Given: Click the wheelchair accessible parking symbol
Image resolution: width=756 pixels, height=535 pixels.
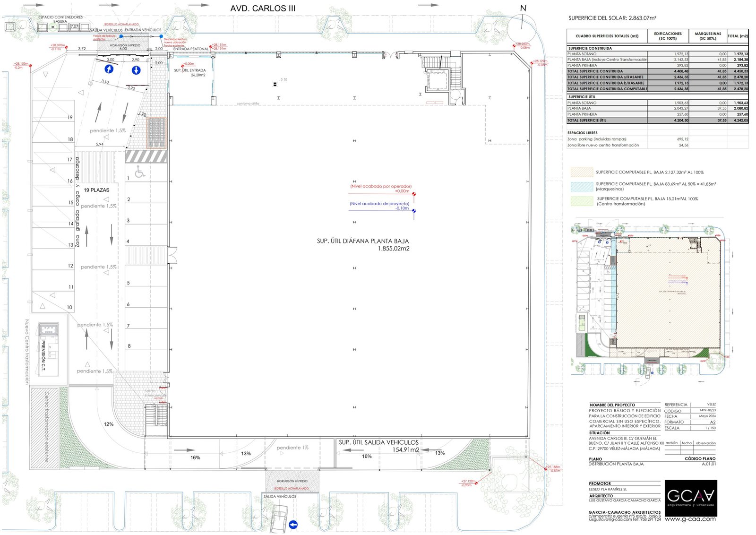Looking at the screenshot, I should pyautogui.click(x=140, y=173).
